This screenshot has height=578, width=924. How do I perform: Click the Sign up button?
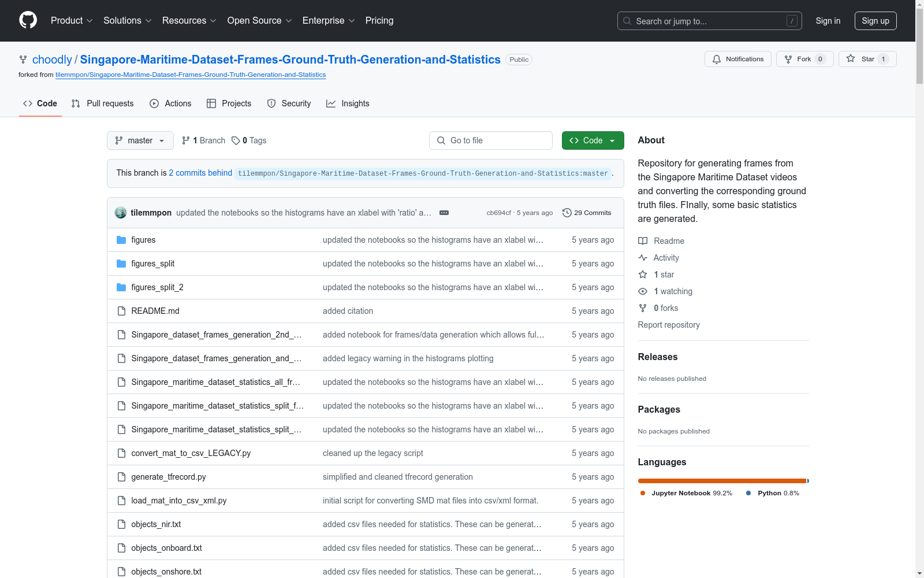[x=875, y=21]
